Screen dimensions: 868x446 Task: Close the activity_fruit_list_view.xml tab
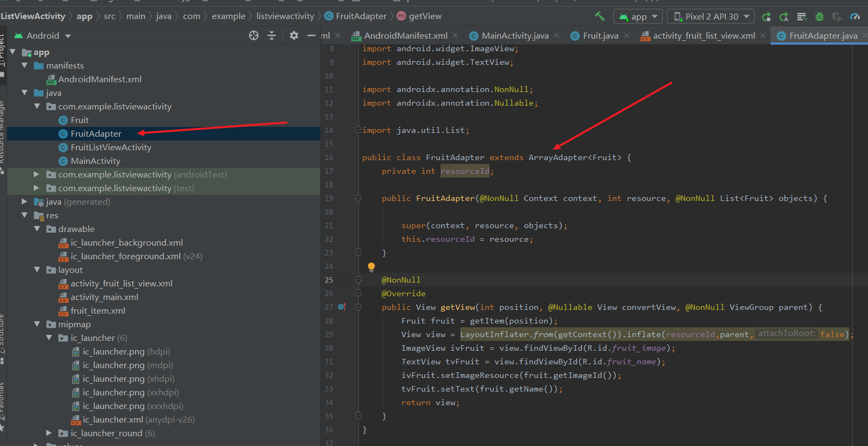click(763, 36)
